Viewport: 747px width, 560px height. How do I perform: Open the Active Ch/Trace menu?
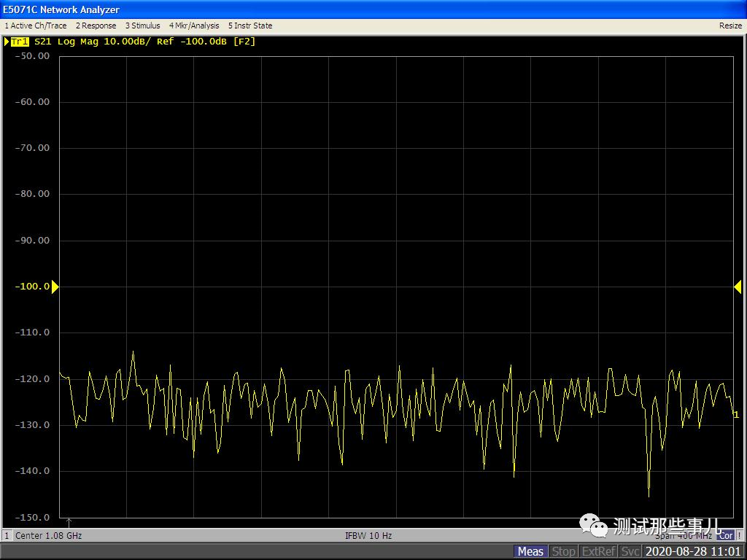coord(36,26)
